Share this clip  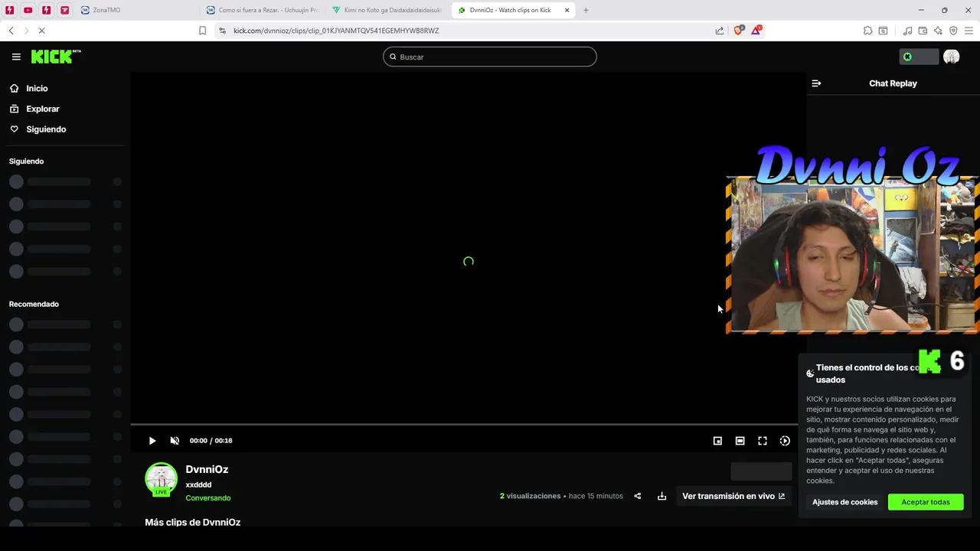637,496
